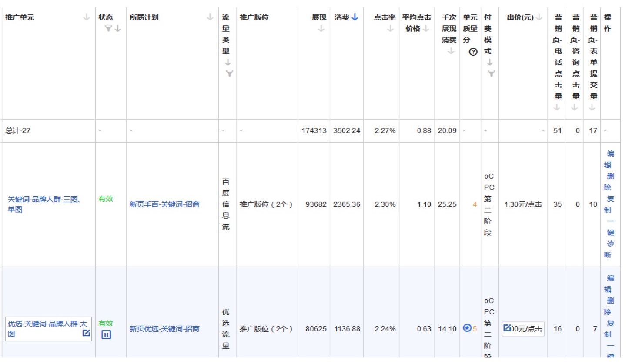The image size is (629, 364).
Task: Sort the table by the 展现 column arrow
Action: point(321,29)
